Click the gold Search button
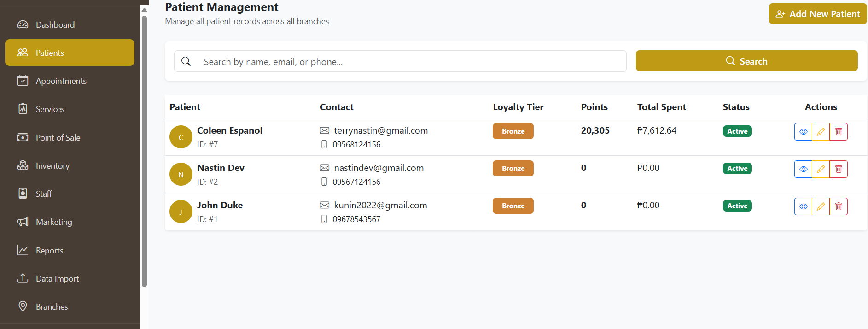This screenshot has height=329, width=868. point(746,61)
